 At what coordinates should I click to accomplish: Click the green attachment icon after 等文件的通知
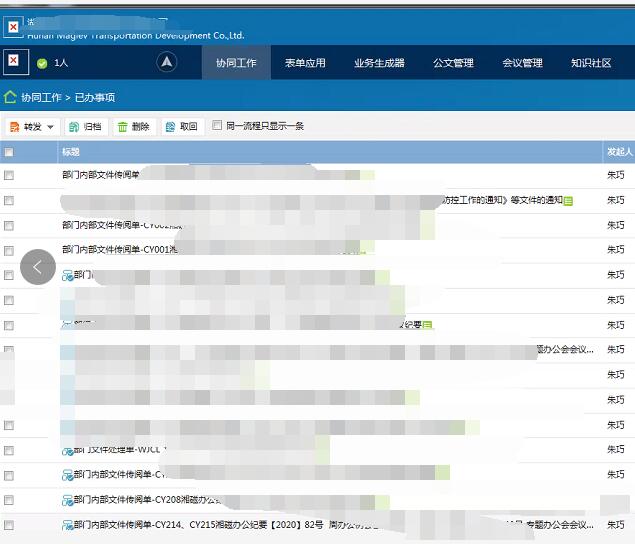(568, 201)
